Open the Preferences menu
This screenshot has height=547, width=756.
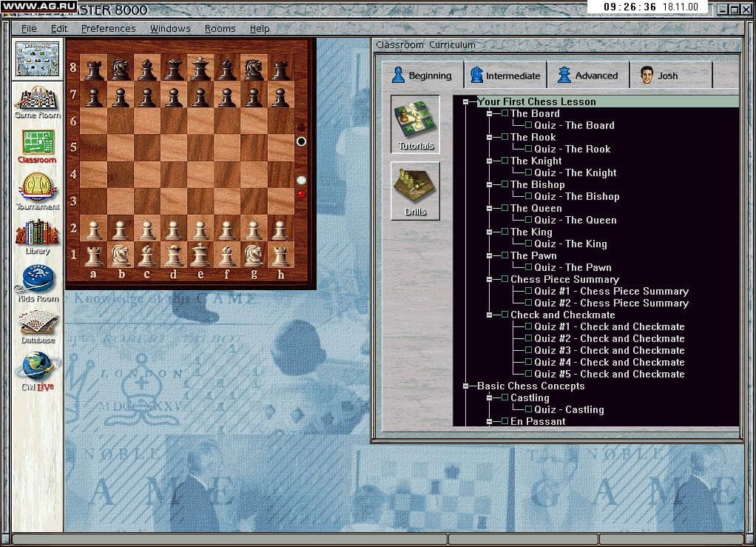pos(108,28)
